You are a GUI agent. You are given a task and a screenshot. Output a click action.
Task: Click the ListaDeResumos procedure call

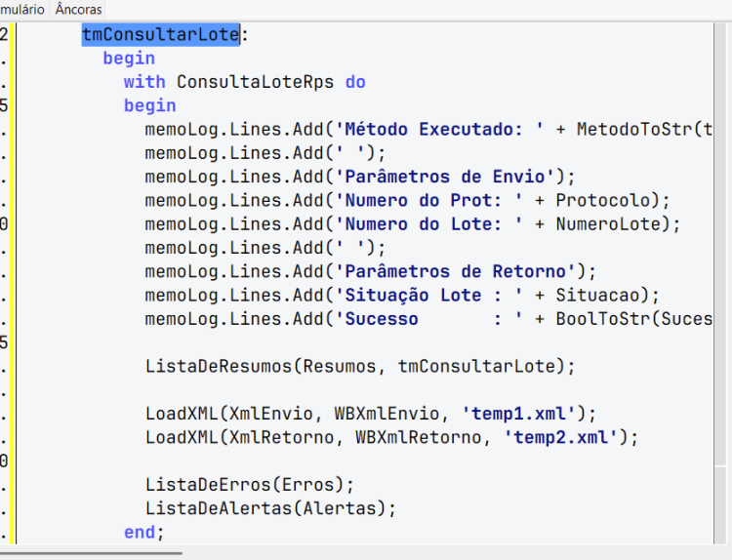219,366
